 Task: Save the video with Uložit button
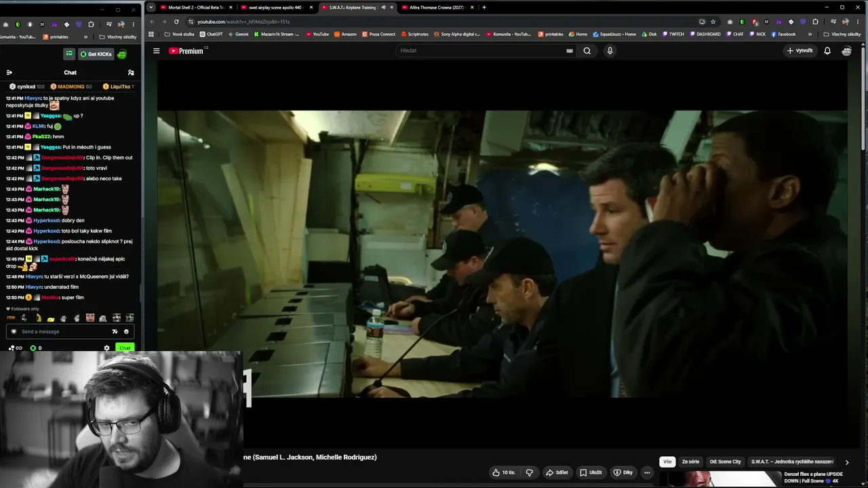click(591, 472)
